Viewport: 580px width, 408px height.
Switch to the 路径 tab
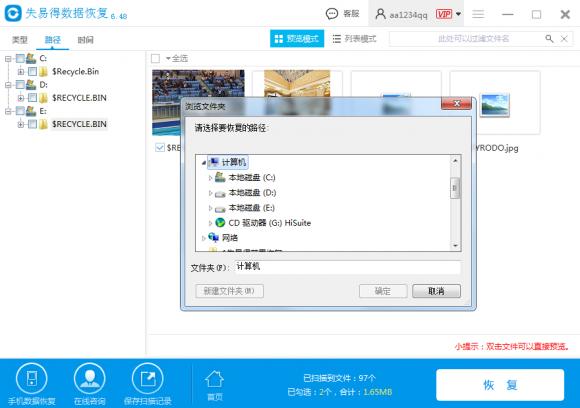click(53, 40)
